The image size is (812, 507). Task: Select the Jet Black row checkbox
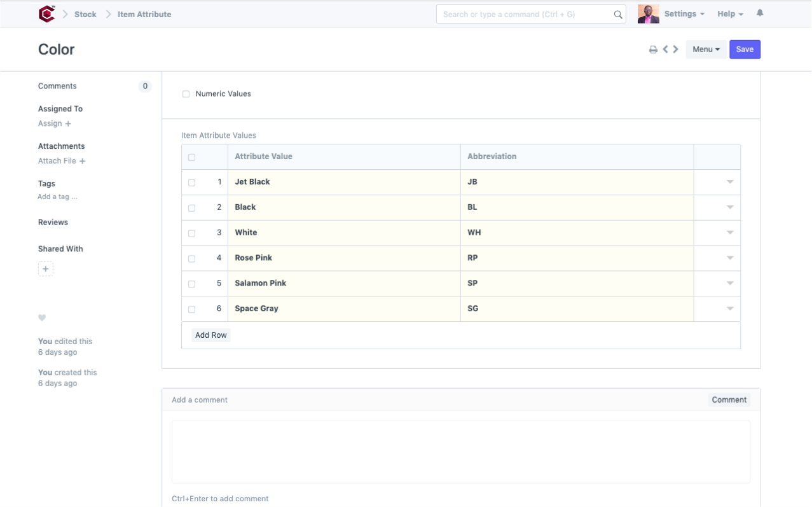pyautogui.click(x=192, y=183)
